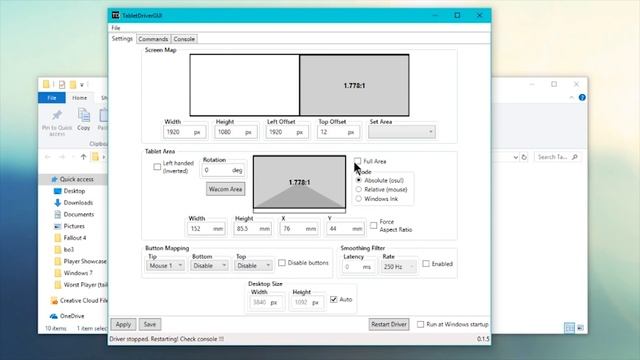
Task: Toggle Force Aspect Ratio checkbox
Action: tap(373, 225)
